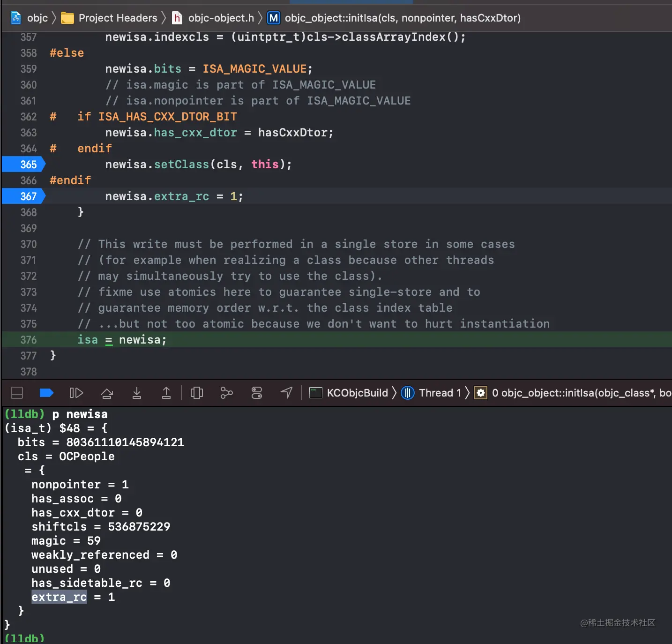This screenshot has width=672, height=644.
Task: Step out of the current function
Action: 166,393
